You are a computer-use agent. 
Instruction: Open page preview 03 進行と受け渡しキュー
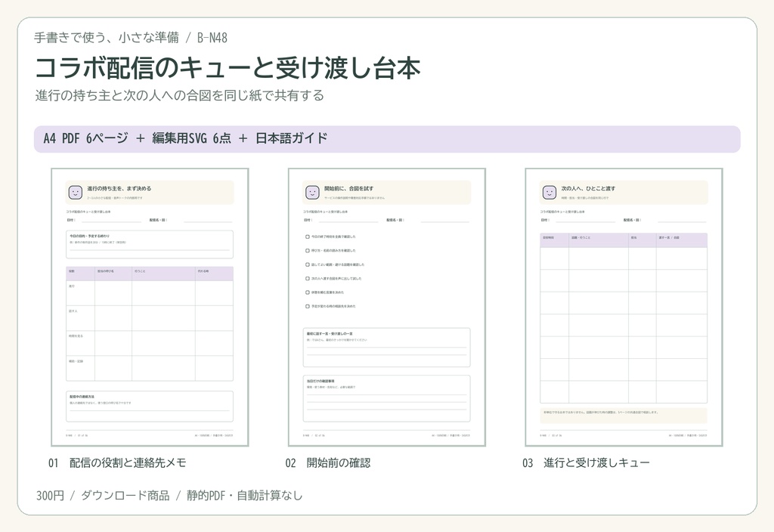tap(624, 307)
